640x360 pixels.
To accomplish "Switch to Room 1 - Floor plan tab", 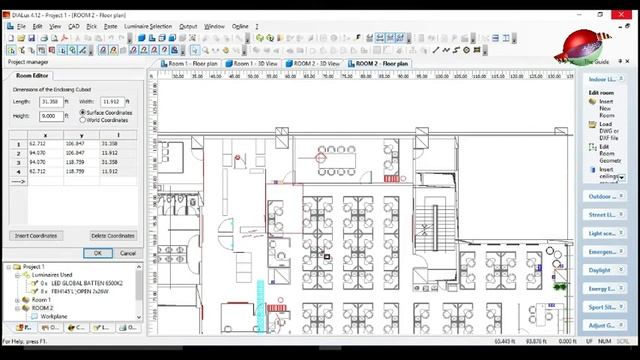I will click(189, 64).
